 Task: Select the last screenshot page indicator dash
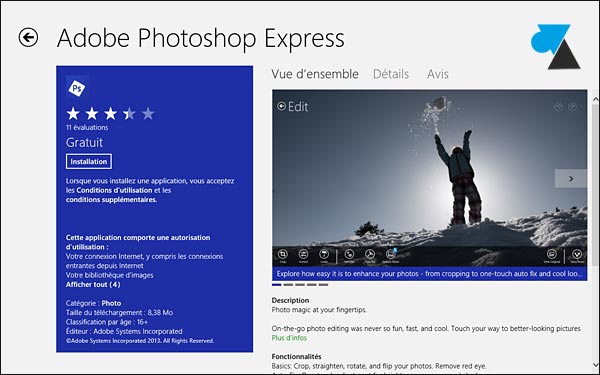click(323, 285)
